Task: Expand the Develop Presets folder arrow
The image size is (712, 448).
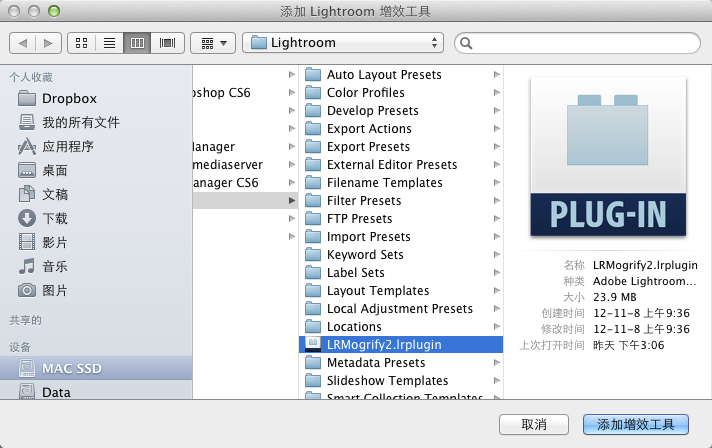Action: (x=496, y=111)
